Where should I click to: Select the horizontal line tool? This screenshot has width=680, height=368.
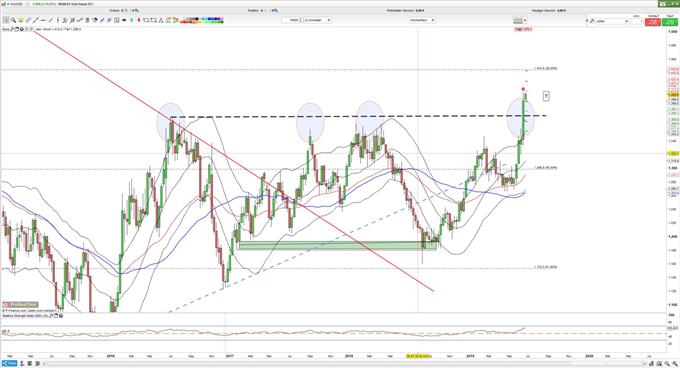(43, 20)
